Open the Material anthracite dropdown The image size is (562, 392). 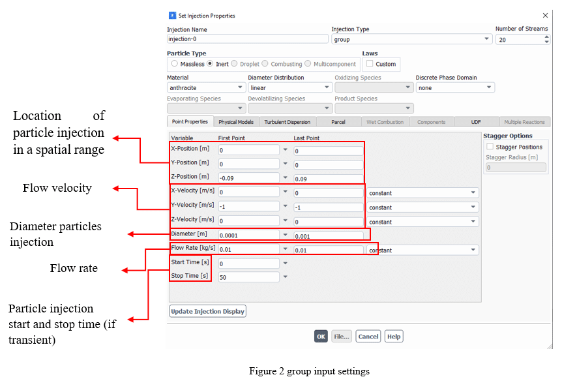click(x=206, y=87)
